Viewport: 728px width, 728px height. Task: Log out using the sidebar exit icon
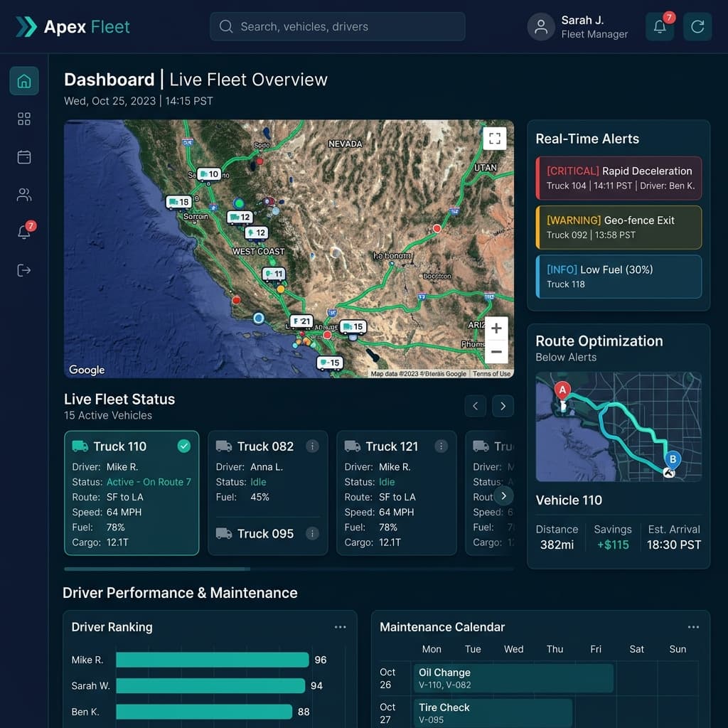tap(24, 270)
